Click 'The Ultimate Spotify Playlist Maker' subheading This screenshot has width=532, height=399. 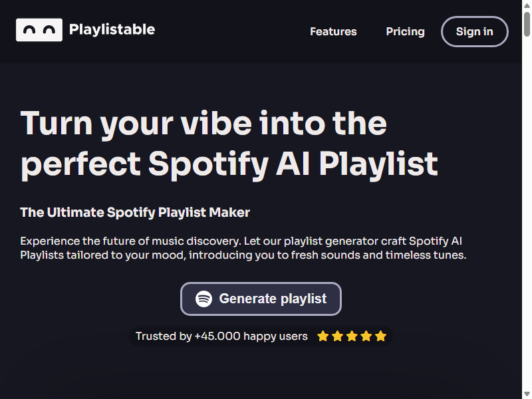135,212
